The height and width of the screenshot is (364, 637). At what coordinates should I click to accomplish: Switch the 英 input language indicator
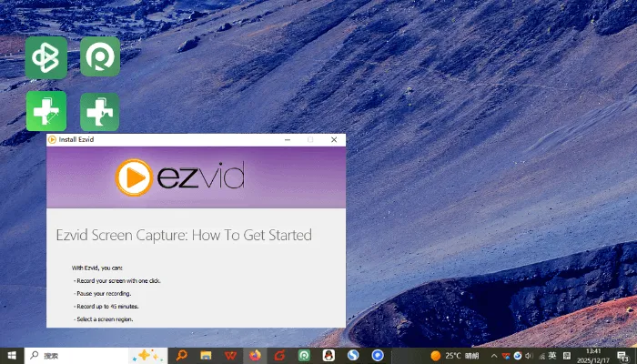(x=552, y=356)
